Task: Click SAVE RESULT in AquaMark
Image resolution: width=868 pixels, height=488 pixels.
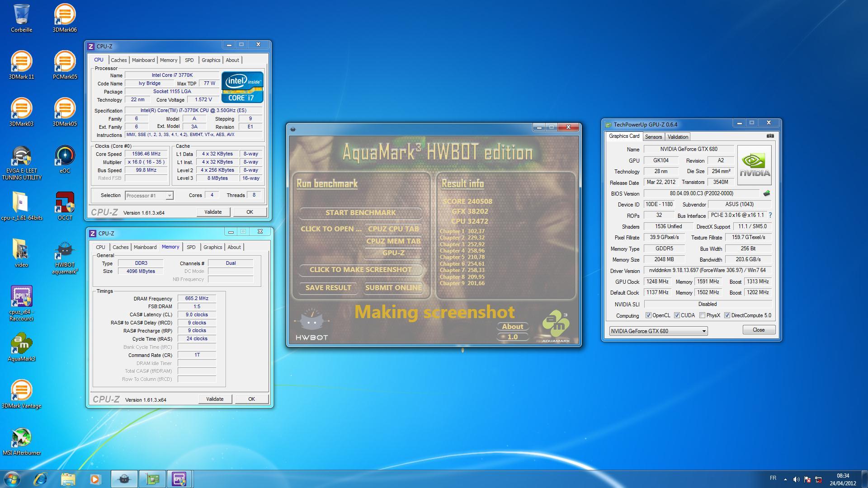Action: [x=328, y=288]
